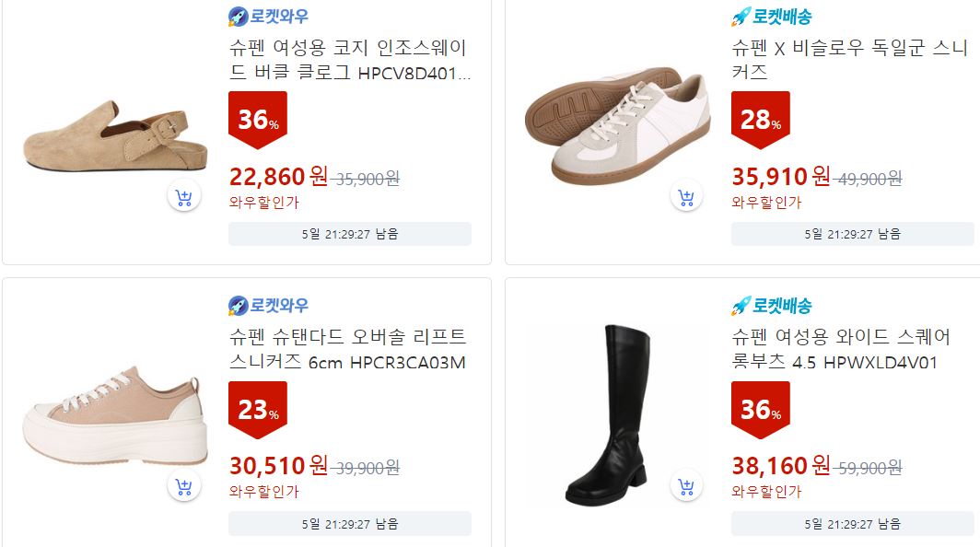980x547 pixels.
Task: Click the countdown timer under the long boots
Action: (x=853, y=524)
